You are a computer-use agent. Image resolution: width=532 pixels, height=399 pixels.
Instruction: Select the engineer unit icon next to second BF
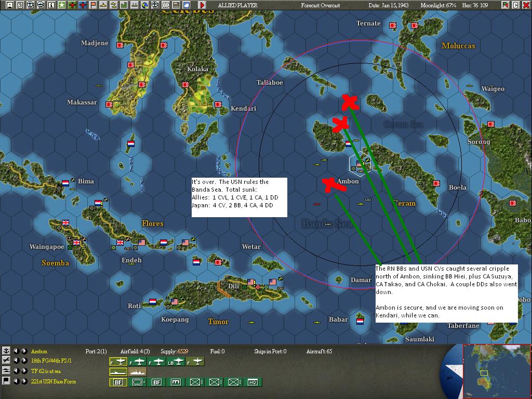(176, 382)
